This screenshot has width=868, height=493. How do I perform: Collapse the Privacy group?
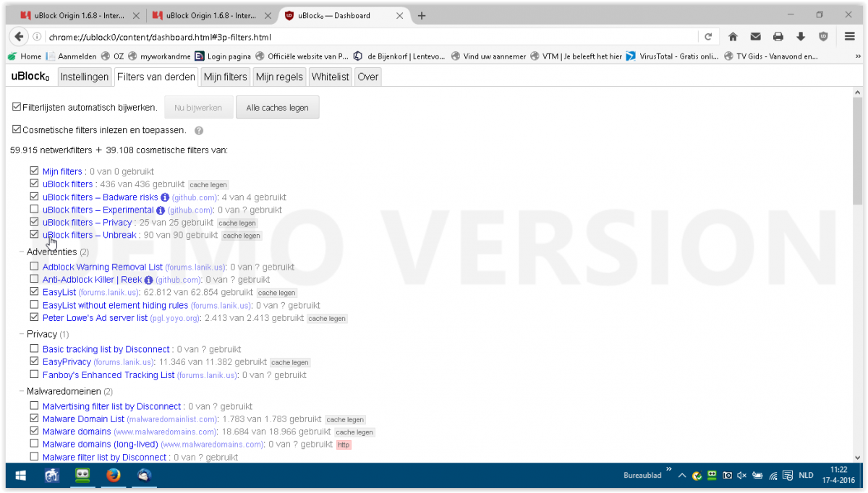click(x=42, y=334)
